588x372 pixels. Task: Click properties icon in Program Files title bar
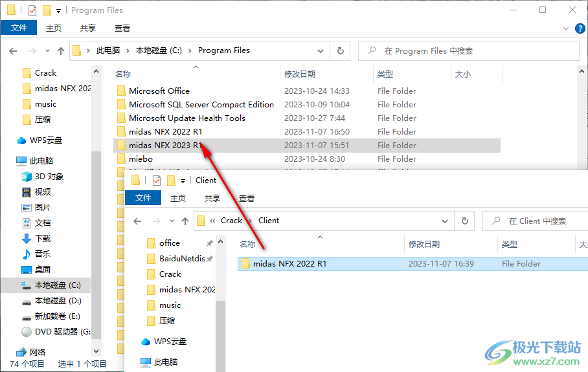[x=32, y=10]
